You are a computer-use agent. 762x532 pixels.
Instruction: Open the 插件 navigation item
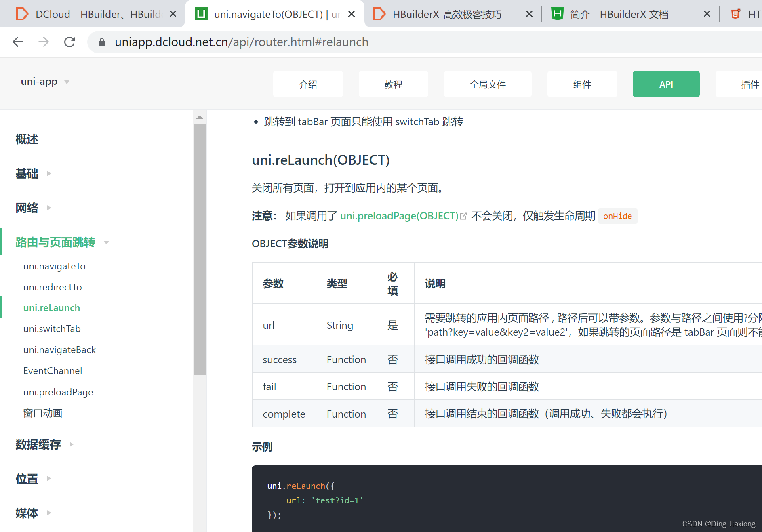[x=739, y=84]
